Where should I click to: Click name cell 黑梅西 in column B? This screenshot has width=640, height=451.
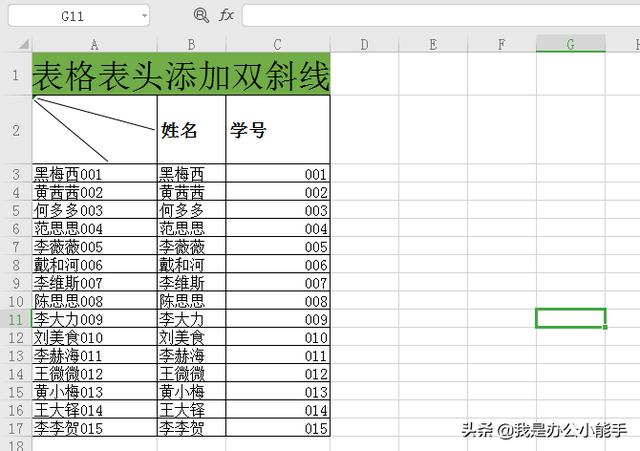coord(191,174)
